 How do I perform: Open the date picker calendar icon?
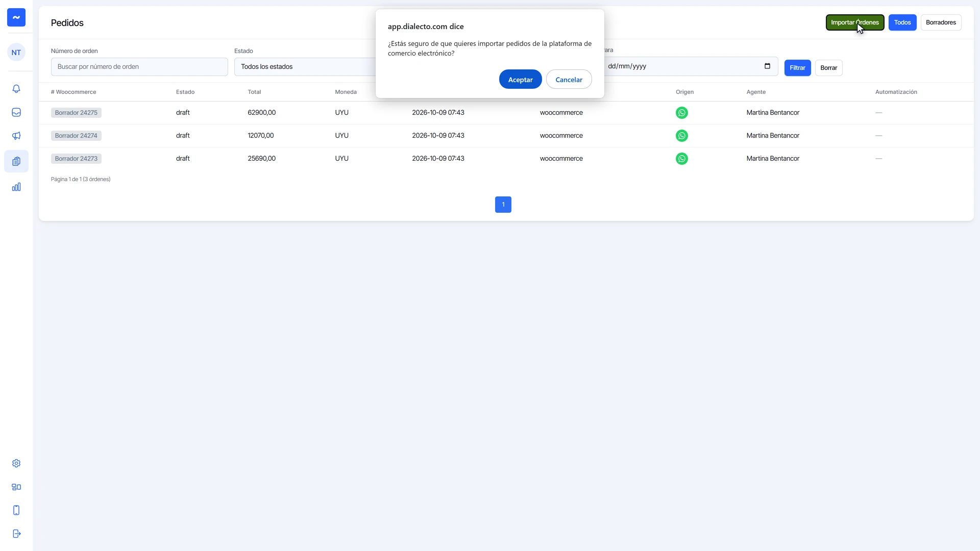[x=767, y=66]
